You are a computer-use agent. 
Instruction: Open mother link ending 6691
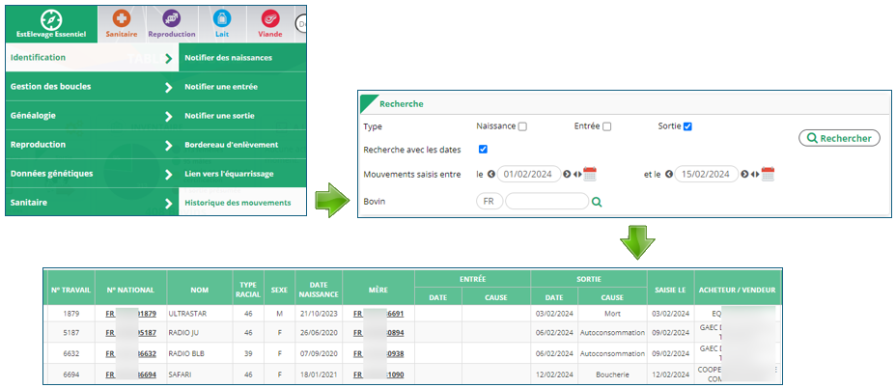point(379,314)
